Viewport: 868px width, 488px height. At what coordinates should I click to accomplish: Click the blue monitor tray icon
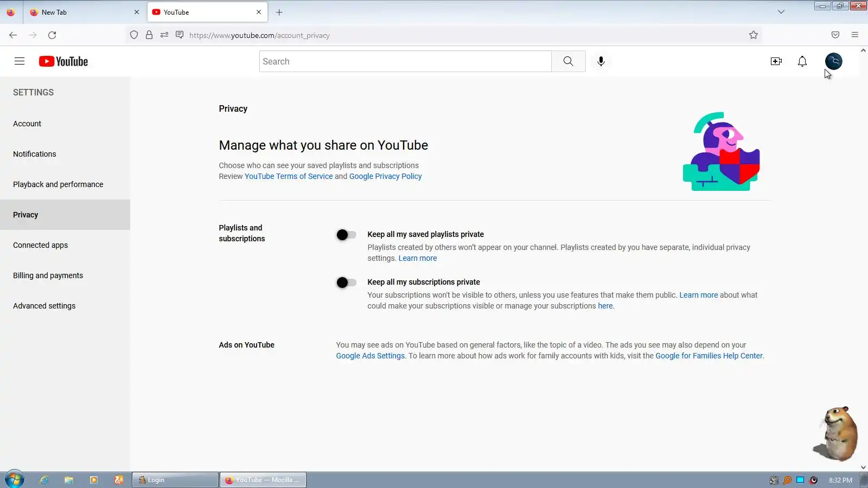(x=800, y=480)
